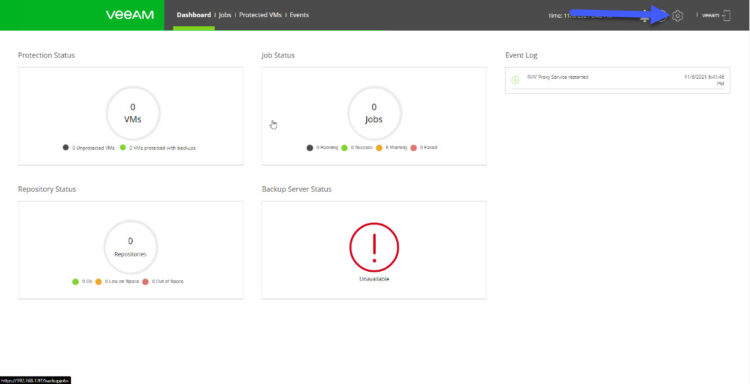Click the Failed jobs legend entry
The image size is (750, 384).
tap(424, 147)
